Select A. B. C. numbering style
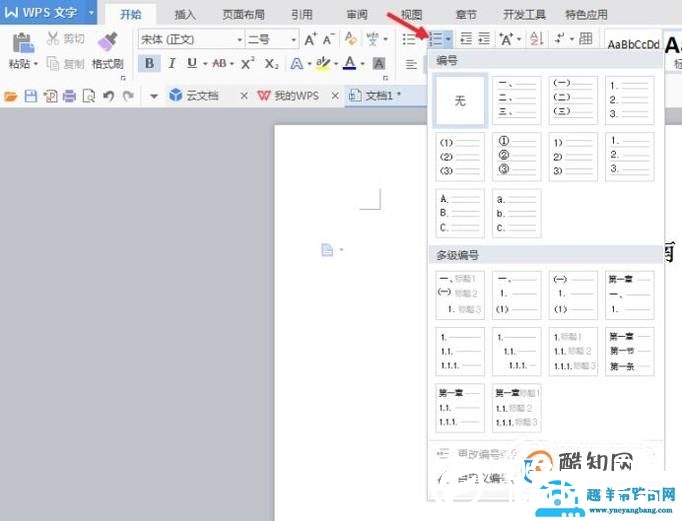This screenshot has width=682, height=521. click(x=460, y=213)
